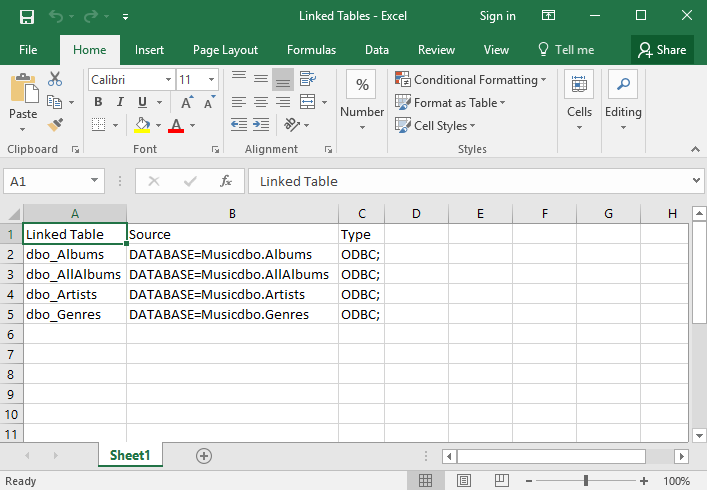Open the File tab
Screen dimensions: 707x490
pyautogui.click(x=28, y=50)
